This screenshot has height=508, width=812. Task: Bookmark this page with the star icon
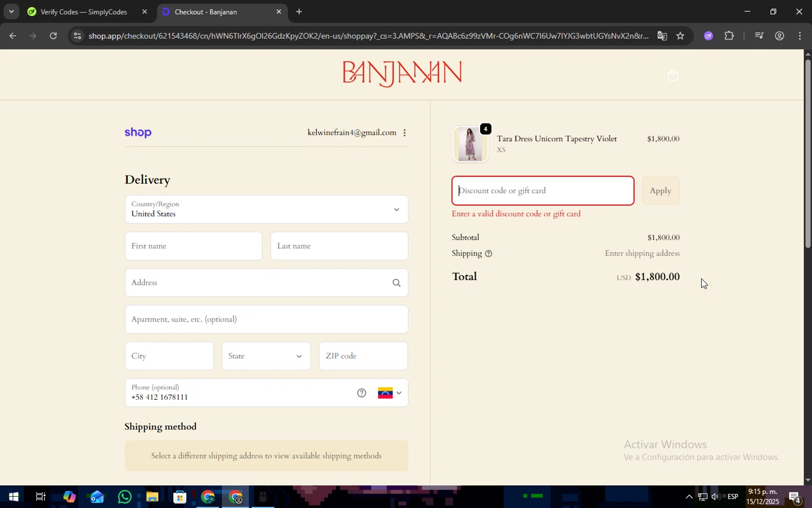click(680, 36)
